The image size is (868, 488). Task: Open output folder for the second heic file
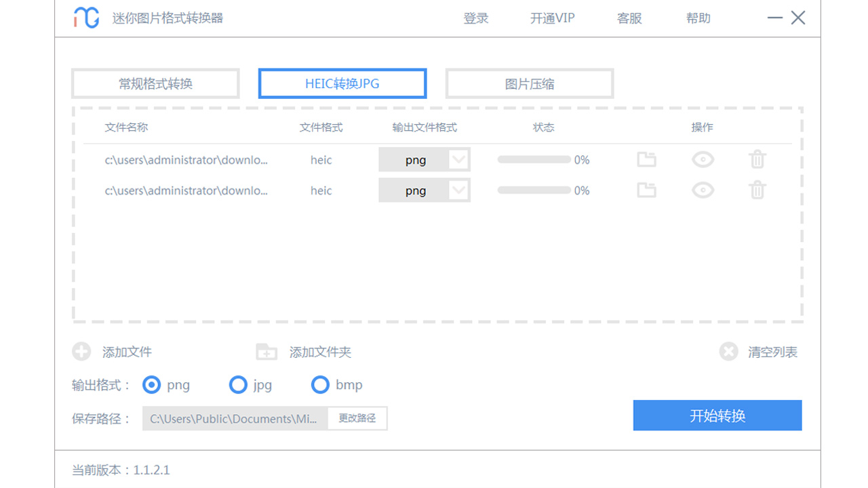[x=646, y=190]
